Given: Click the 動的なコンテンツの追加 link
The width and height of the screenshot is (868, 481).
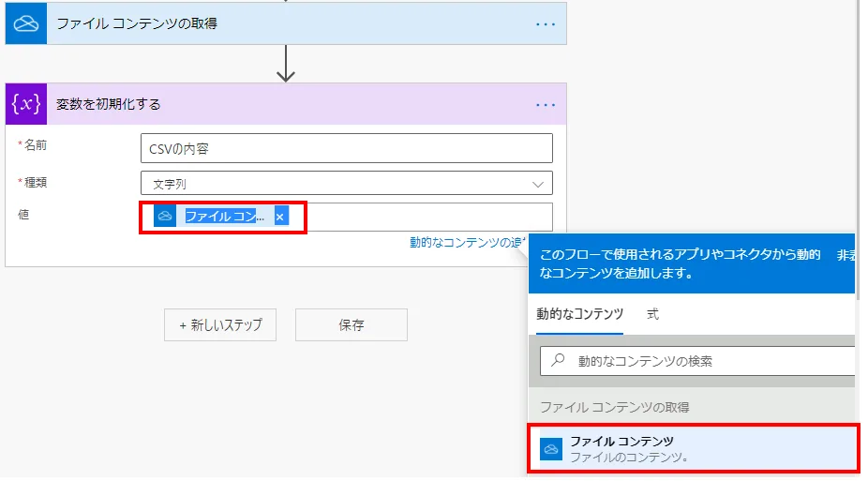Looking at the screenshot, I should point(468,243).
